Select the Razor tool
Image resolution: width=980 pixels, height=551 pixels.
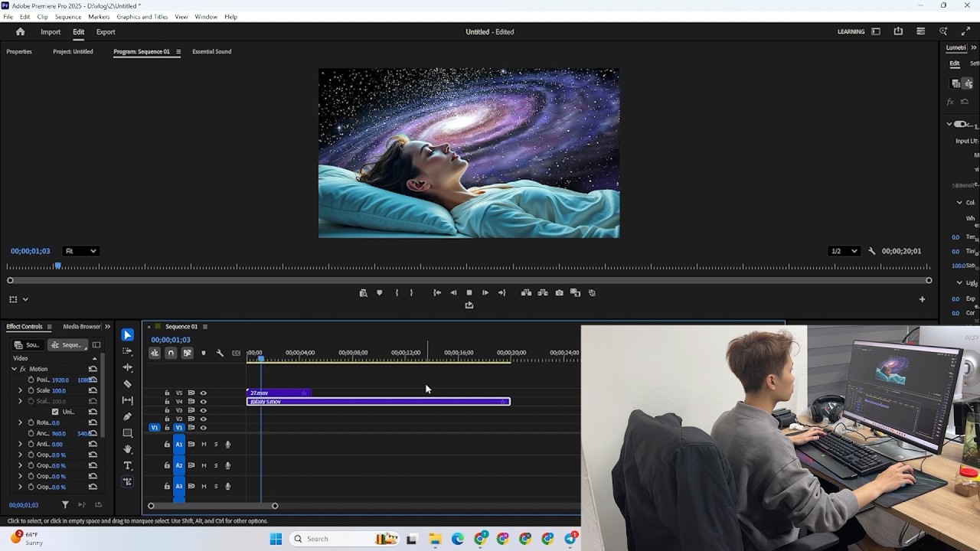[x=128, y=384]
